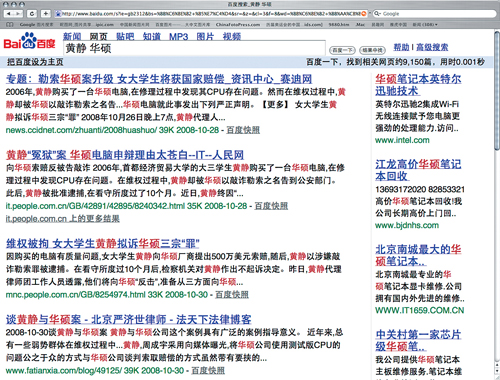Image resolution: width=500 pixels, height=380 pixels.
Task: Reload the page with the refresh button
Action: point(32,14)
